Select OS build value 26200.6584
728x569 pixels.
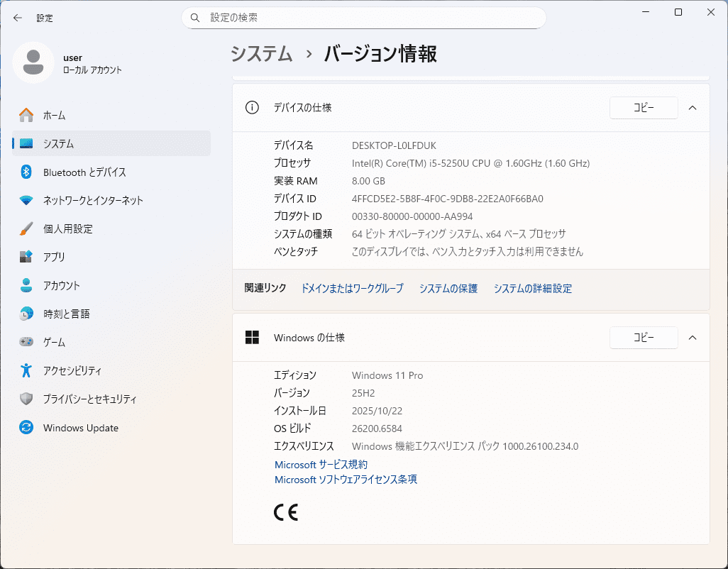(x=377, y=429)
